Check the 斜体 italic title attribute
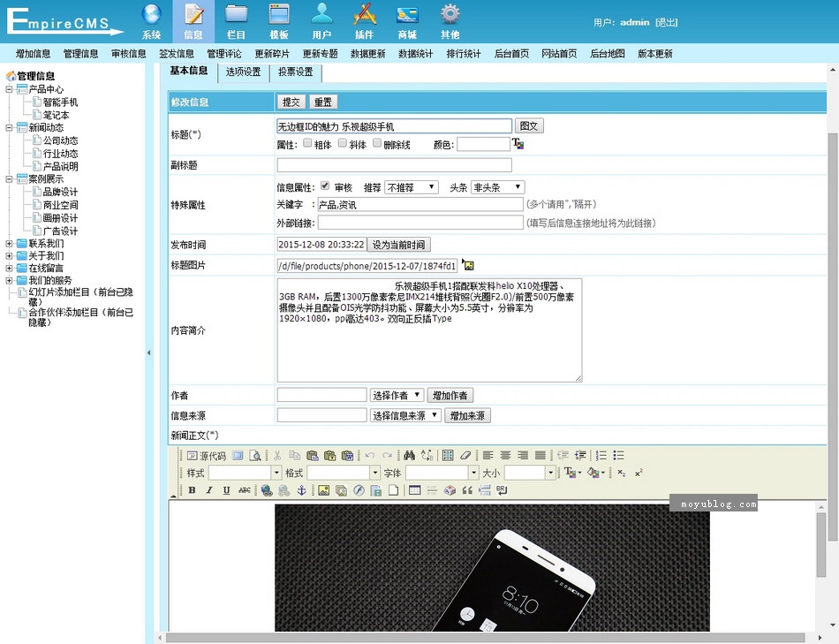Image resolution: width=839 pixels, height=644 pixels. click(x=343, y=143)
